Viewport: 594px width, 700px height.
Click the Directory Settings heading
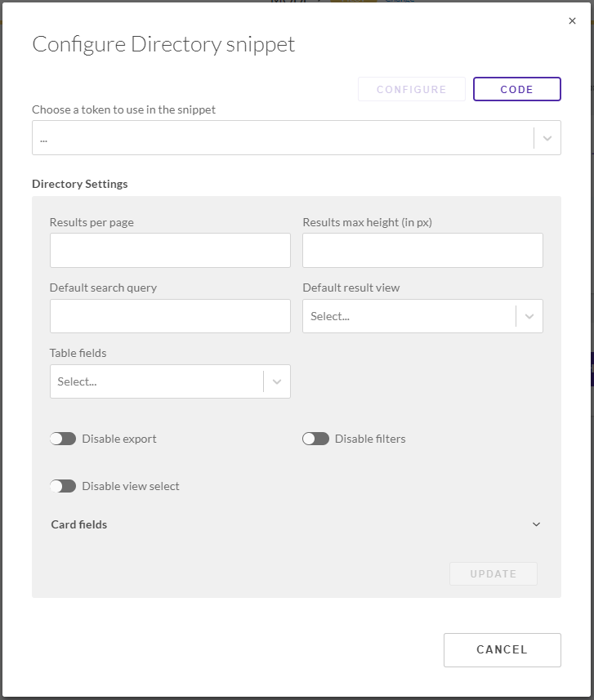80,184
